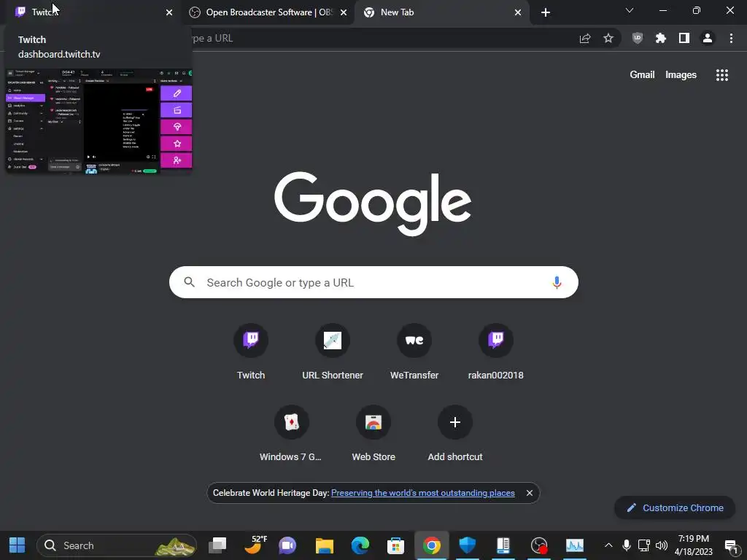Image resolution: width=747 pixels, height=560 pixels.
Task: Open the book-like app icon on taskbar
Action: 503,545
